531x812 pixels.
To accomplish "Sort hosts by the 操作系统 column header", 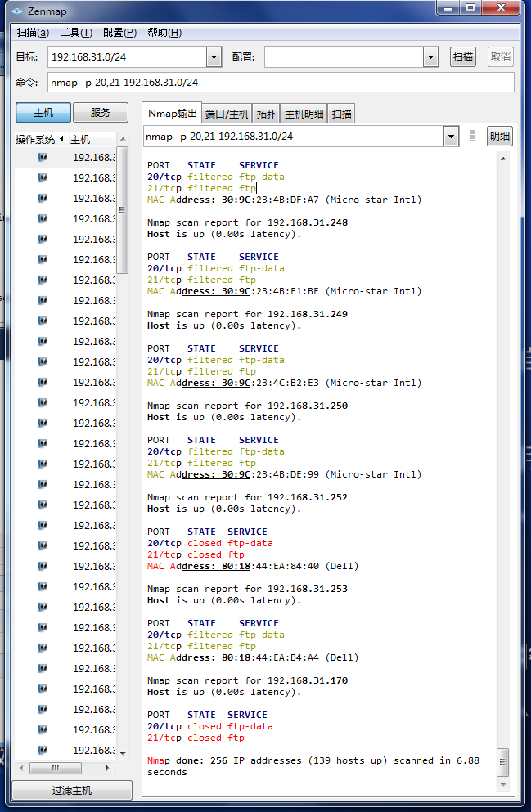I will point(35,139).
